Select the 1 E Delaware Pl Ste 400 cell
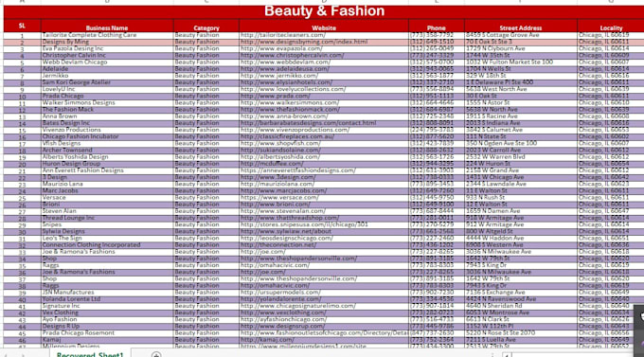Image resolution: width=644 pixels, height=357 pixels. [x=520, y=82]
